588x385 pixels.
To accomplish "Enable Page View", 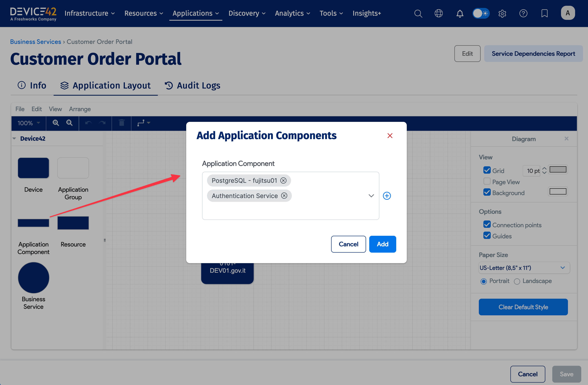I will click(487, 181).
